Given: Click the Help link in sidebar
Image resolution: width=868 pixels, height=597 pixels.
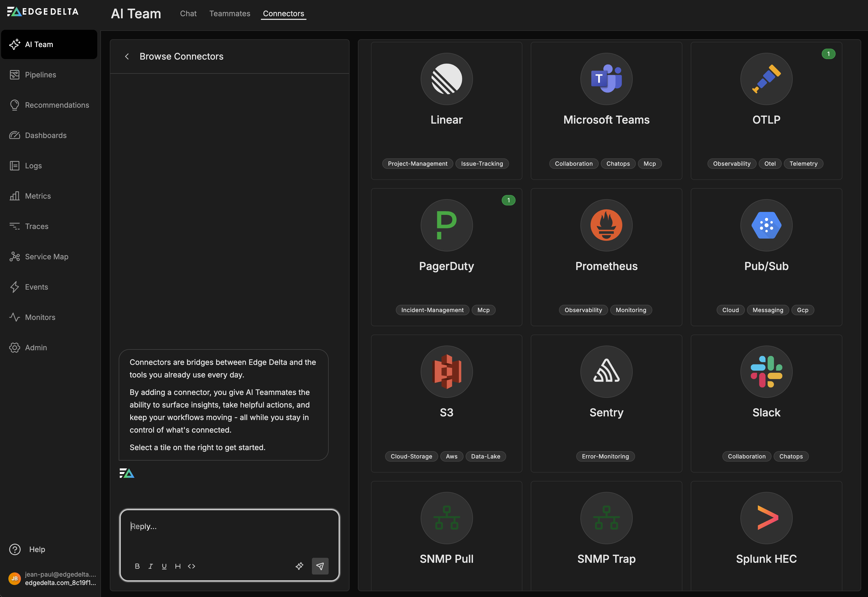Looking at the screenshot, I should coord(37,549).
